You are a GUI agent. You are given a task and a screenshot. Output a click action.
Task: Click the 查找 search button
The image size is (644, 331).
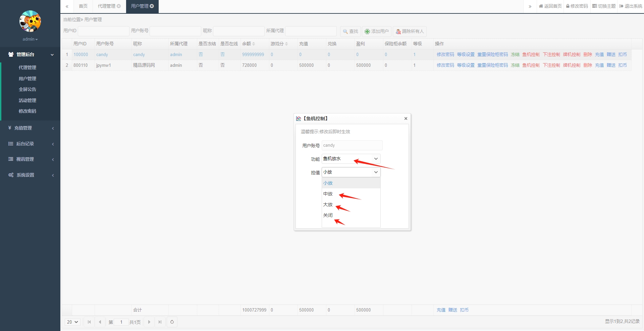[x=351, y=31]
